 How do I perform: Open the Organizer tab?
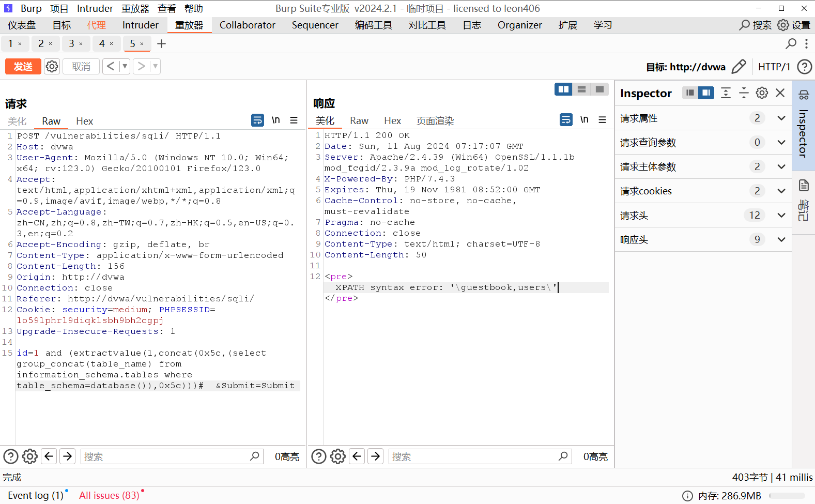(519, 25)
